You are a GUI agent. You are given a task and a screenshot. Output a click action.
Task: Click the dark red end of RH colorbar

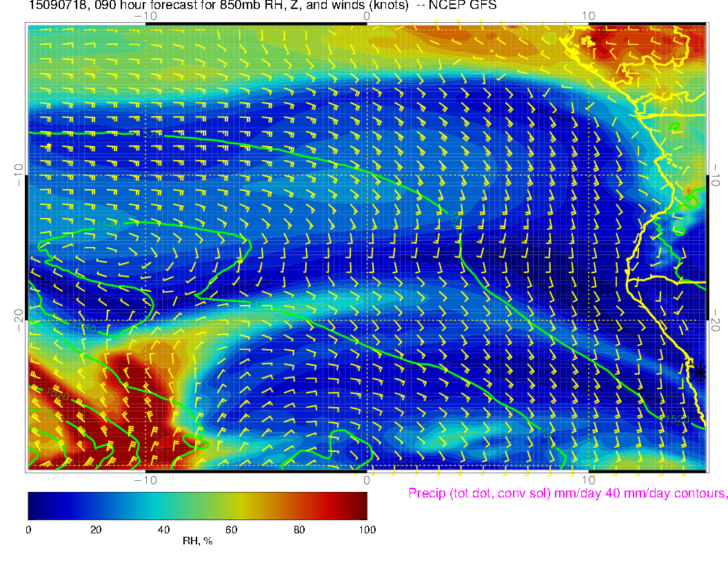tap(360, 506)
